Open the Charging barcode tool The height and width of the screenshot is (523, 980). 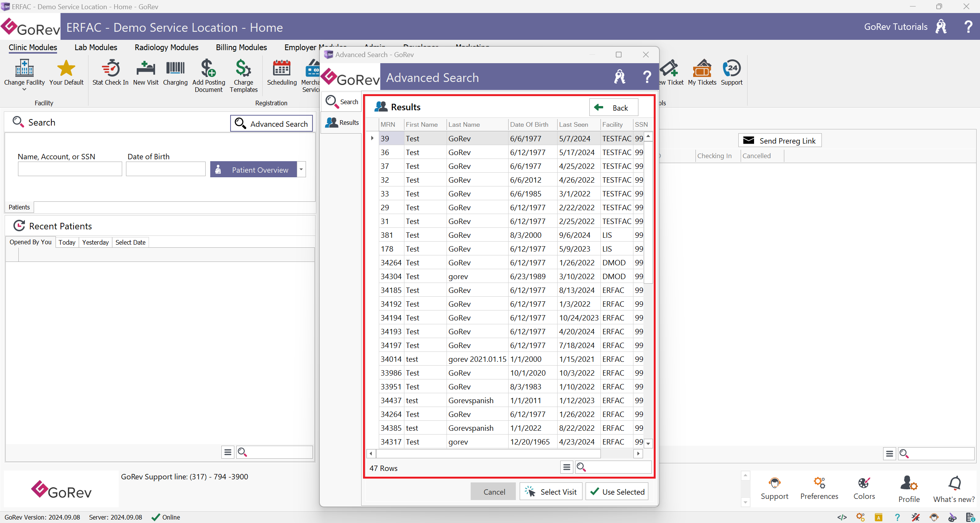pos(175,73)
